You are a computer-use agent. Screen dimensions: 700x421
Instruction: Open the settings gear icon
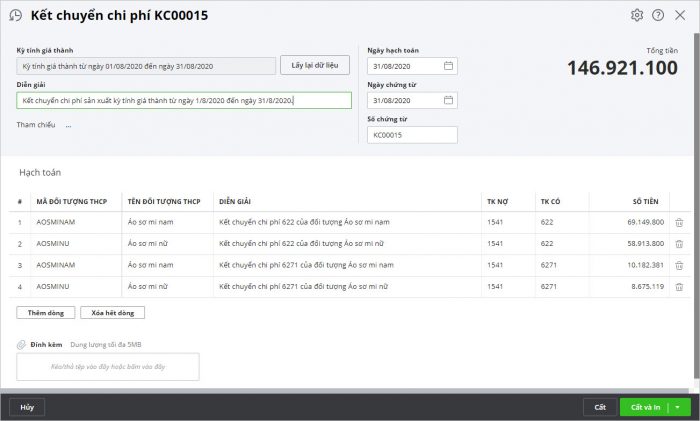pos(637,15)
